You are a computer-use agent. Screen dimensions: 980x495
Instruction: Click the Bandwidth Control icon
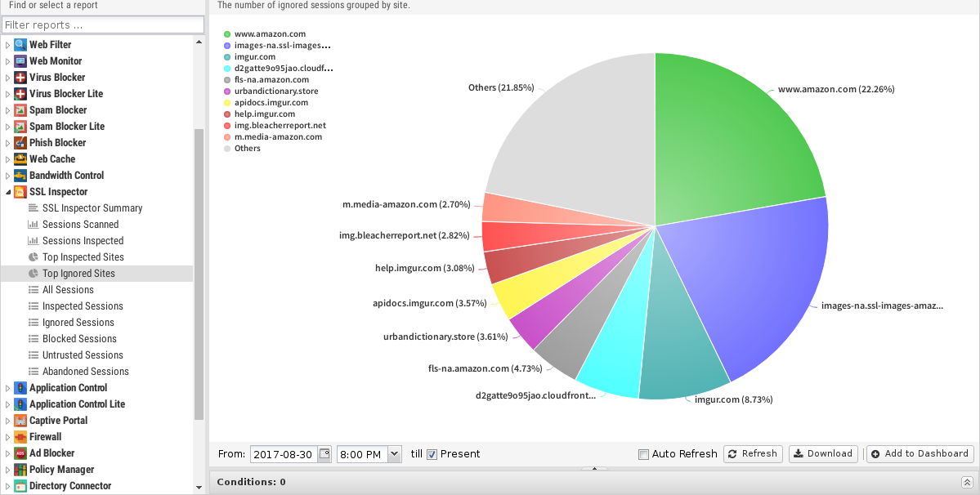pos(20,176)
